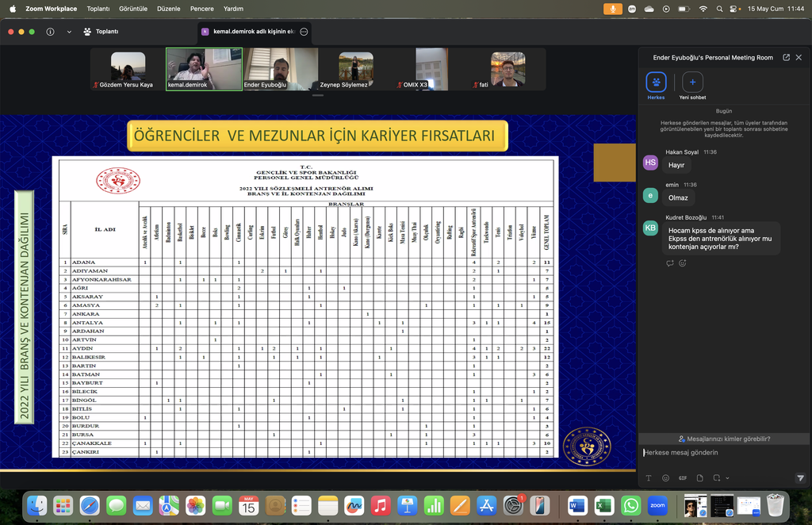Send the chat message with arrow icon
This screenshot has width=812, height=525.
pos(800,478)
